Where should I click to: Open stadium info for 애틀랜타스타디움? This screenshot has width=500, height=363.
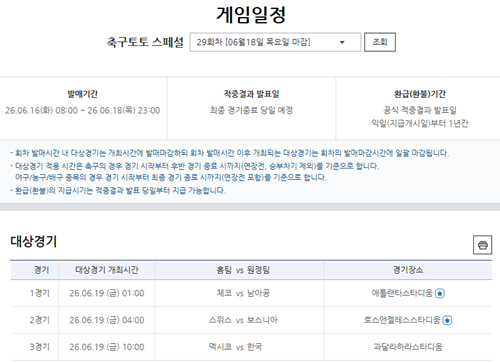(440, 294)
